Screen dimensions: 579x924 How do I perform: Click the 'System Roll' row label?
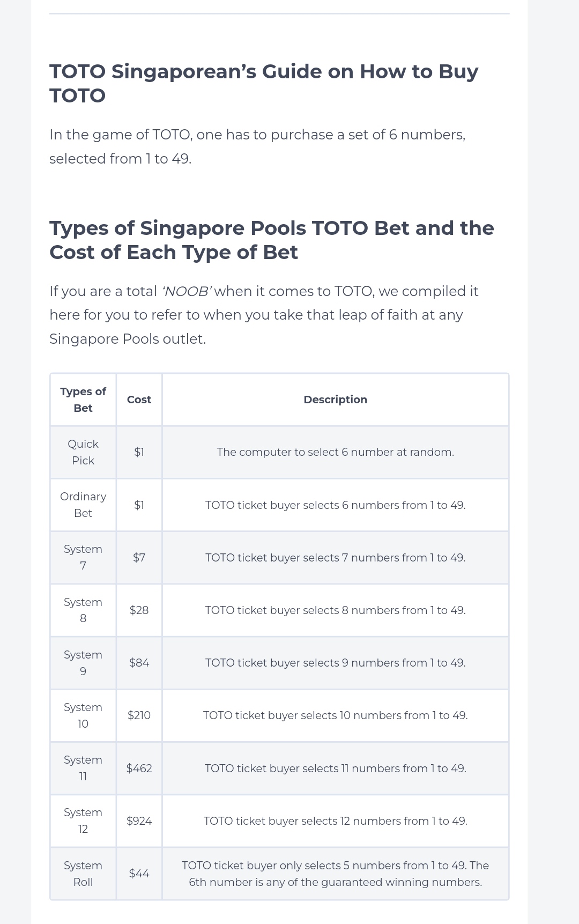83,874
